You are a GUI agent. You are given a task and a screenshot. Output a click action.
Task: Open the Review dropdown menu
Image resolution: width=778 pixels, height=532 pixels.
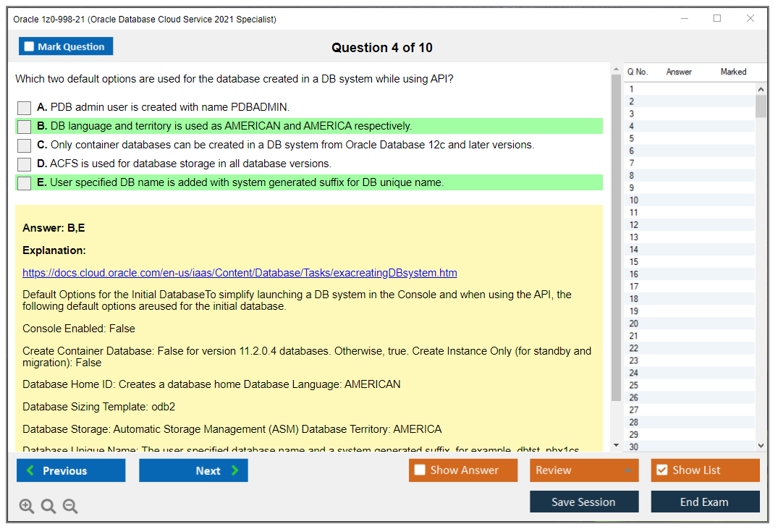[x=583, y=470]
